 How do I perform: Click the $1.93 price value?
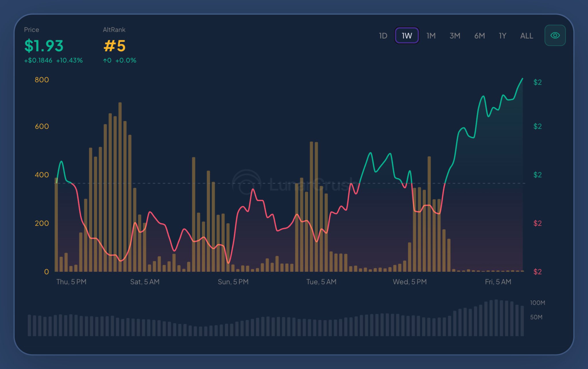44,46
